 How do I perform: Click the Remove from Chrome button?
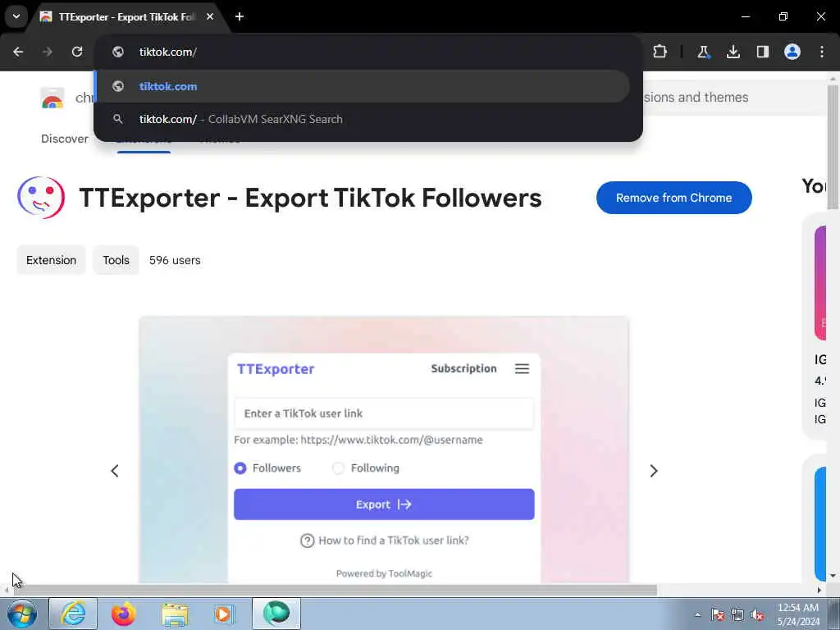674,198
